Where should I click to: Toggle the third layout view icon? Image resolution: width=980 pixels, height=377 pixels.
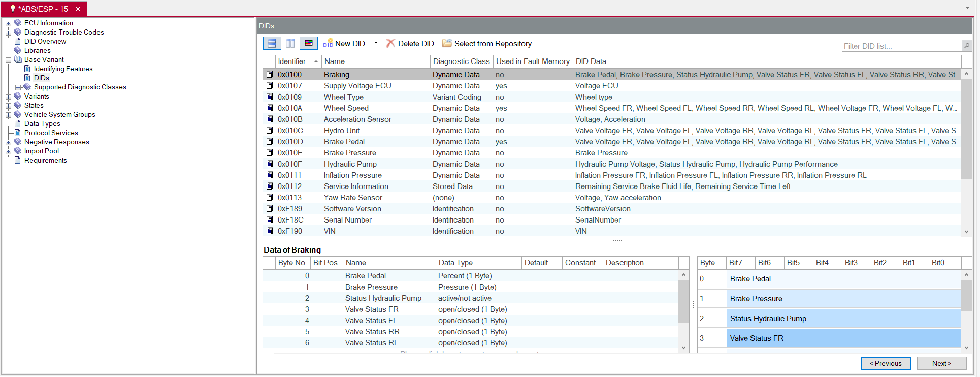click(x=308, y=43)
